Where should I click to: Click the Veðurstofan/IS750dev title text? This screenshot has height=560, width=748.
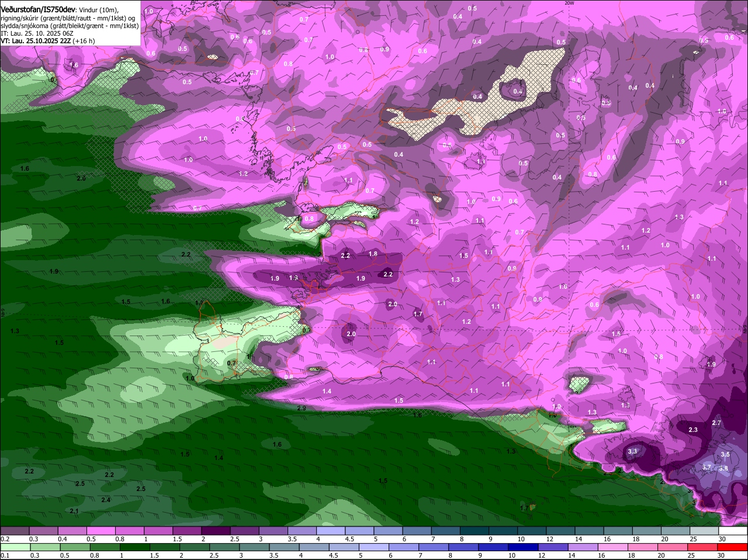38,10
